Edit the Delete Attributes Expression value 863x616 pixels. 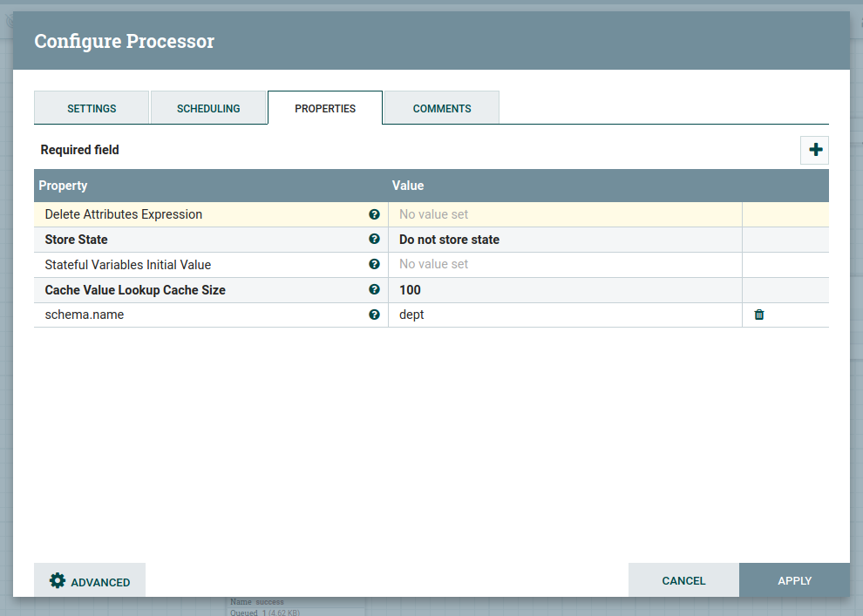pyautogui.click(x=564, y=214)
